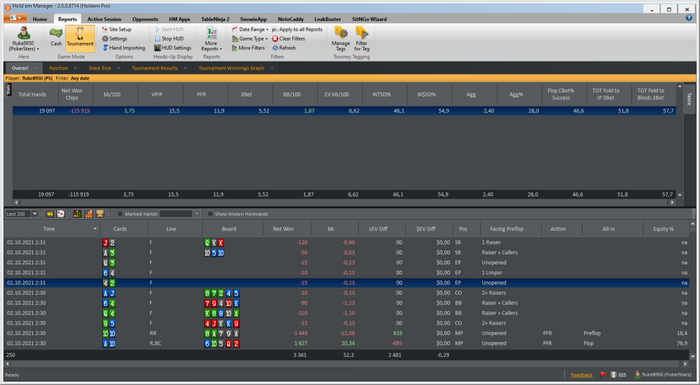The width and height of the screenshot is (700, 385).
Task: Select the hand with Net Won -1 449
Action: (x=346, y=333)
